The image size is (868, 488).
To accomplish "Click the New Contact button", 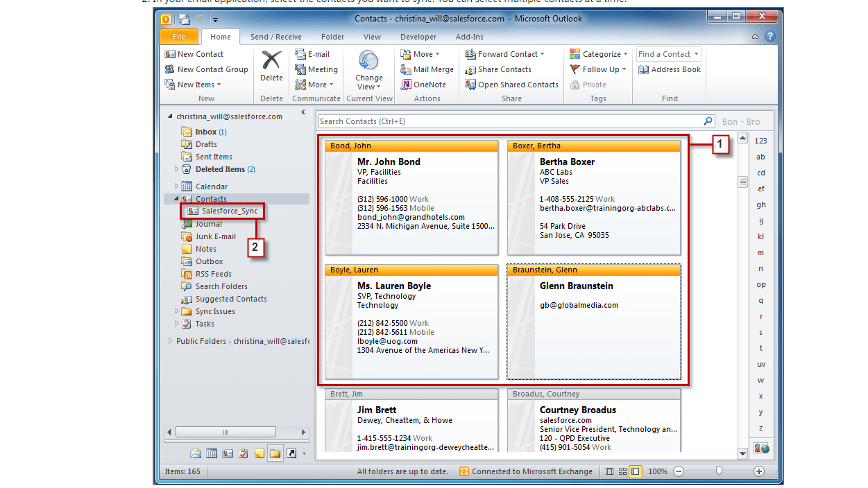I will (194, 54).
